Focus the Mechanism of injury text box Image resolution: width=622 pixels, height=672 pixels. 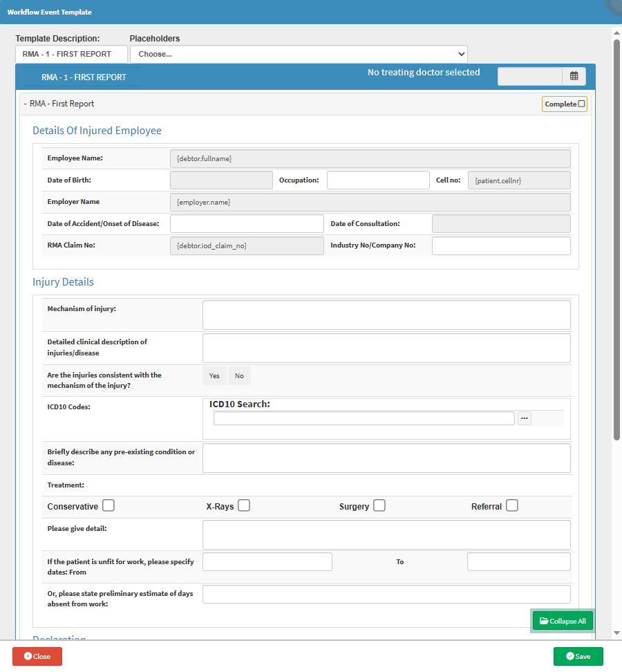click(386, 315)
